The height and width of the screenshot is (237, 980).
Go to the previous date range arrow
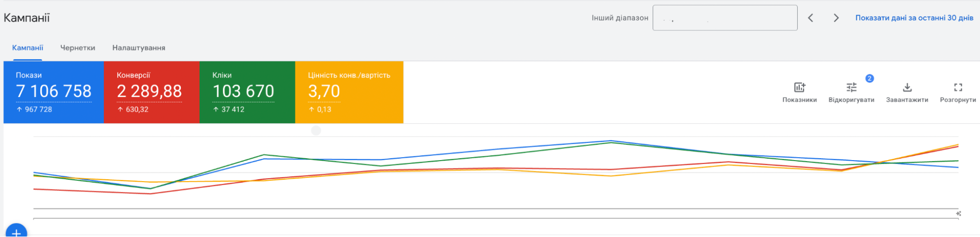click(x=811, y=18)
